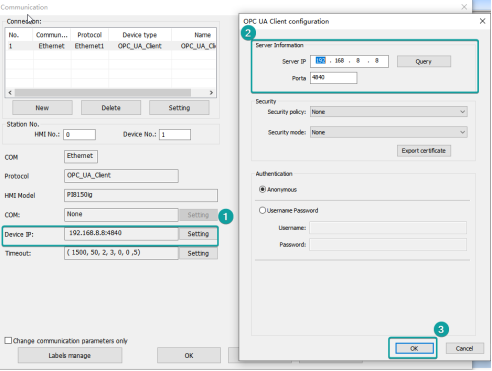Open Timeout Setting
The height and width of the screenshot is (371, 492).
pos(198,253)
